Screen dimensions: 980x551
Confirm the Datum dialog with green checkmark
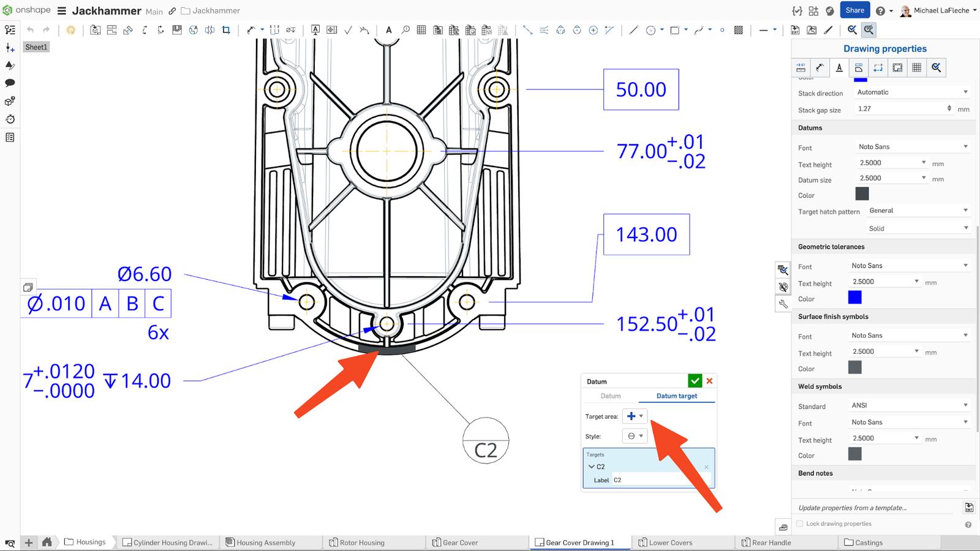pos(695,381)
